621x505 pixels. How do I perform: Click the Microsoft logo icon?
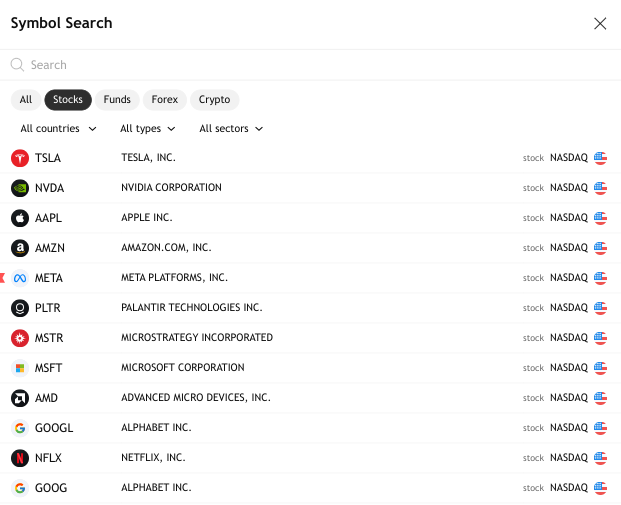tap(20, 368)
